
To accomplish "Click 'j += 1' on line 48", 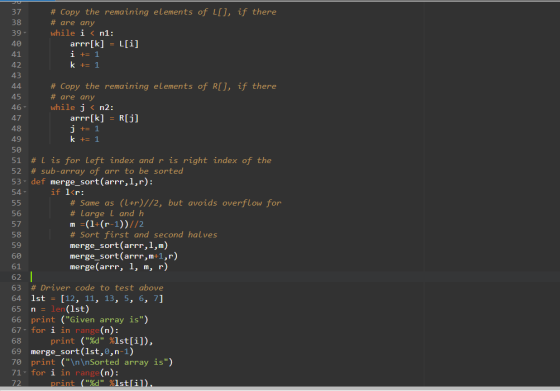I will [85, 129].
